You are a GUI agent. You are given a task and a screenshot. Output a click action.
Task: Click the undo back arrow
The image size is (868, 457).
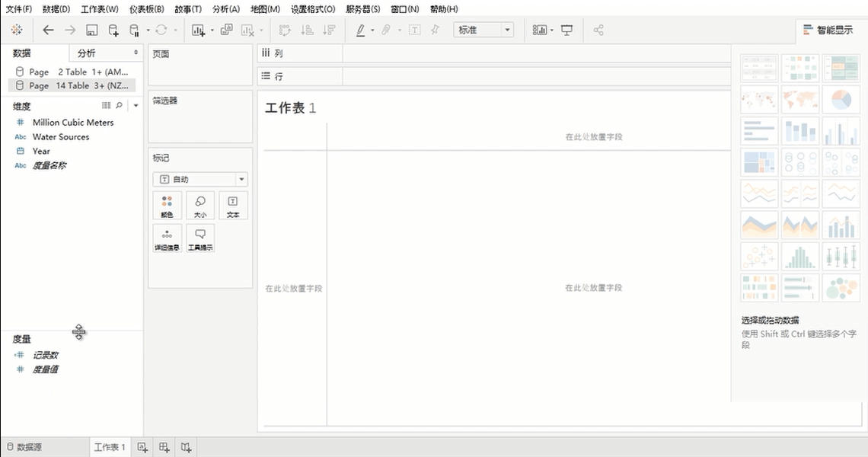49,30
